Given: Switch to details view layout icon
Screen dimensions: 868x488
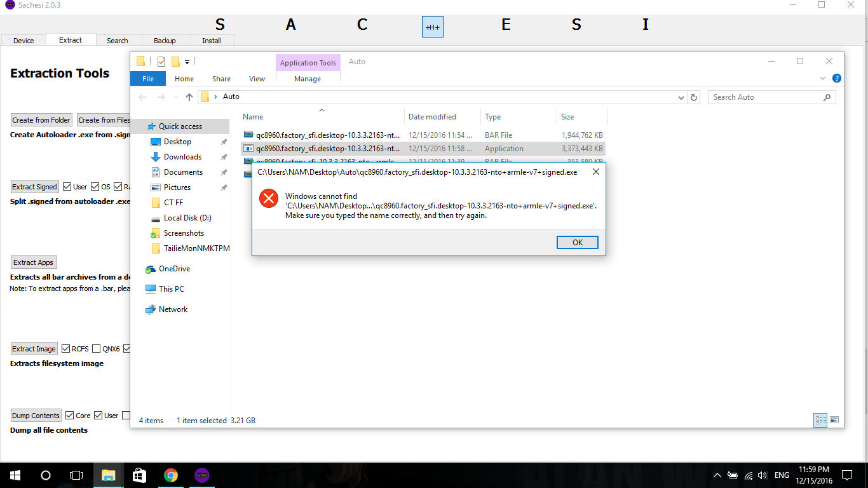Looking at the screenshot, I should (x=820, y=420).
